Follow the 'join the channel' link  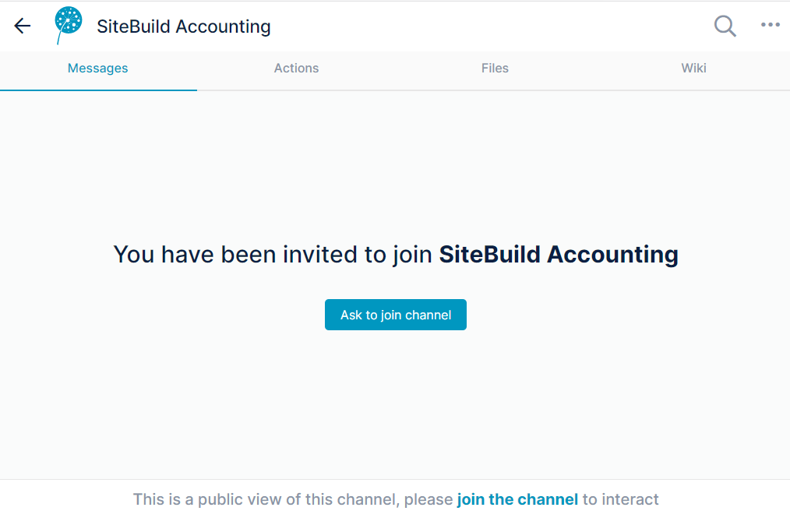pyautogui.click(x=517, y=499)
